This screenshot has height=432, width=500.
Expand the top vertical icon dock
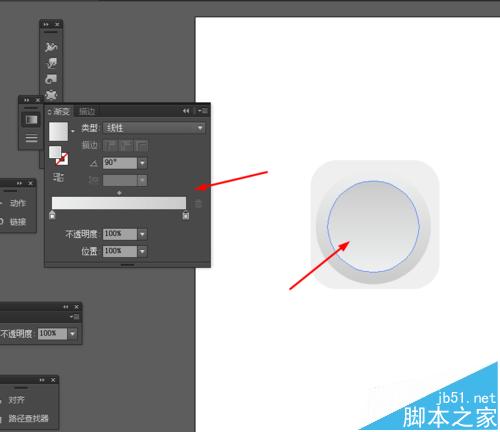(x=46, y=24)
